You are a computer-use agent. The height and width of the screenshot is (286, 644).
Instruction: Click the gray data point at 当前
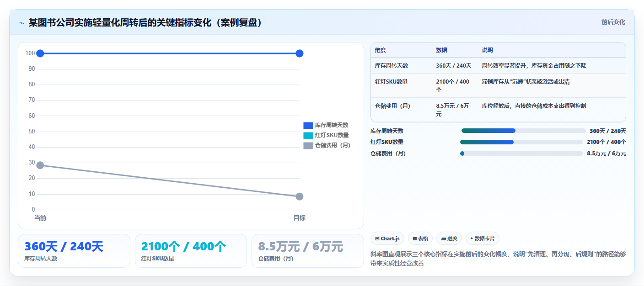click(x=40, y=165)
